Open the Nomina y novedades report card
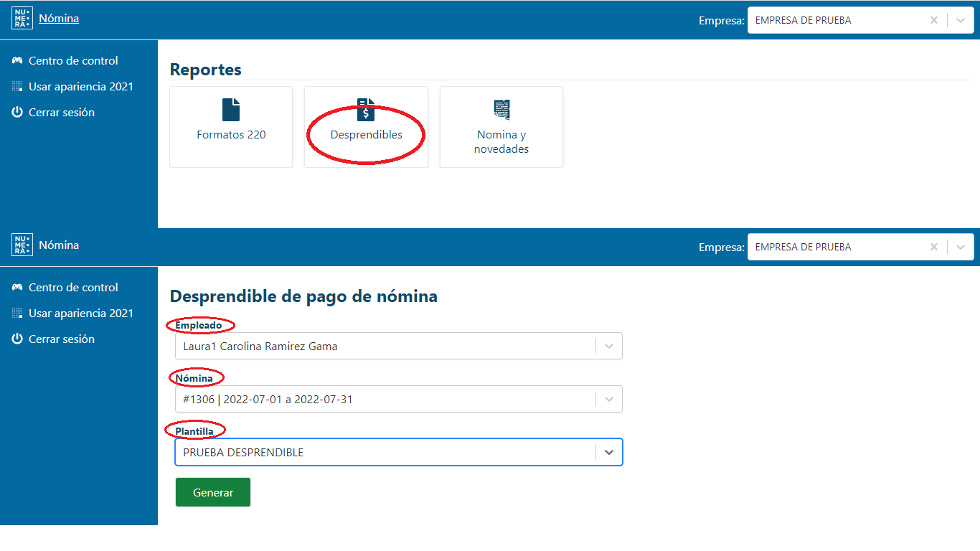The width and height of the screenshot is (980, 551). 501,127
